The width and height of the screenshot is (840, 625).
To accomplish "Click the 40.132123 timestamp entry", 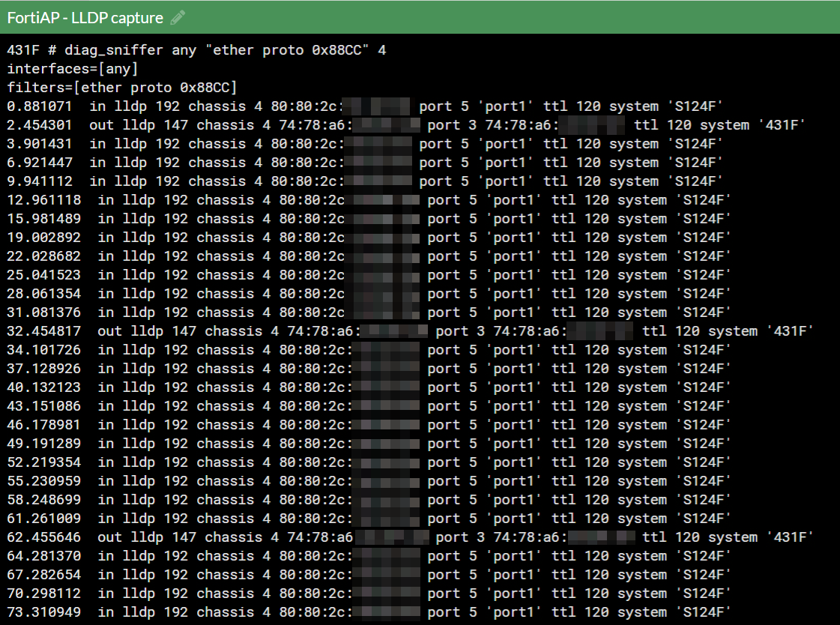I will (x=44, y=387).
